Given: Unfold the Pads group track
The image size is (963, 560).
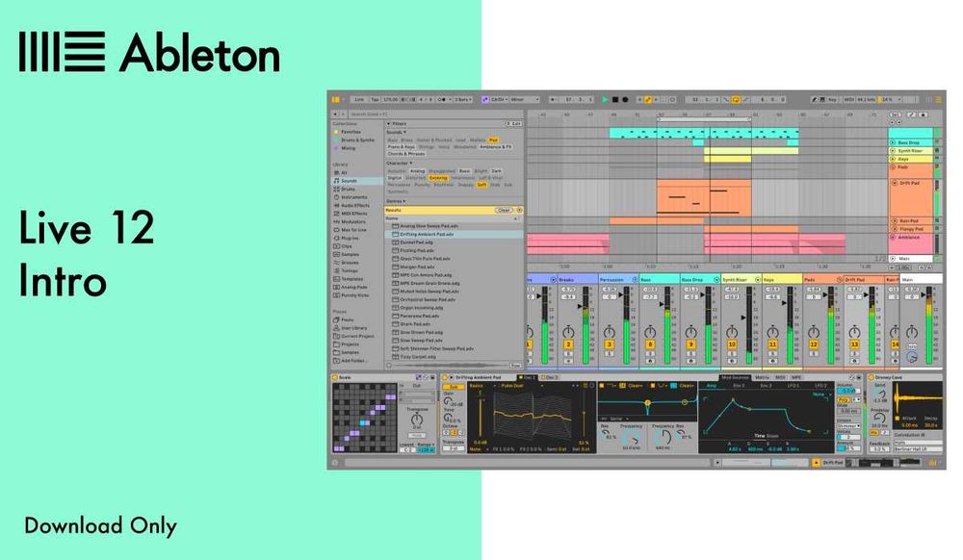Looking at the screenshot, I should coord(893,166).
